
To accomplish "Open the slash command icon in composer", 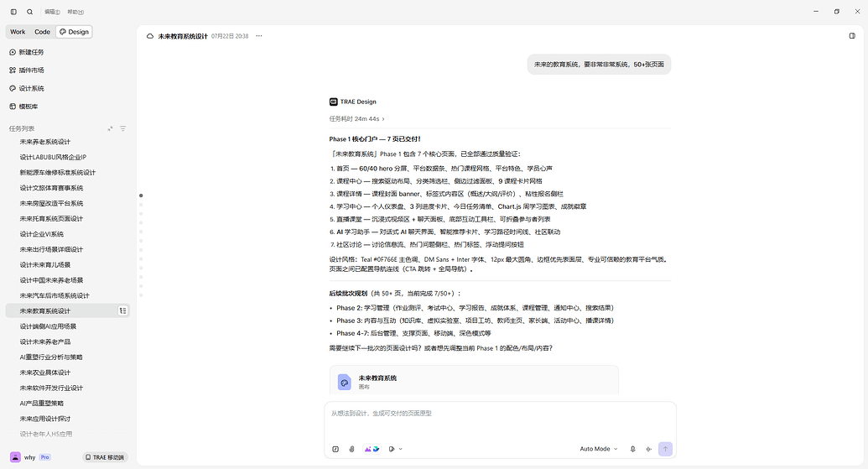I will pyautogui.click(x=335, y=449).
